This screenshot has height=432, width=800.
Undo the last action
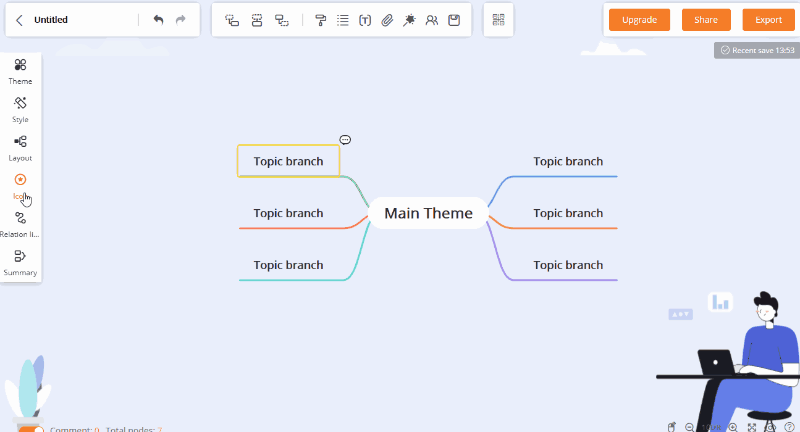(158, 20)
